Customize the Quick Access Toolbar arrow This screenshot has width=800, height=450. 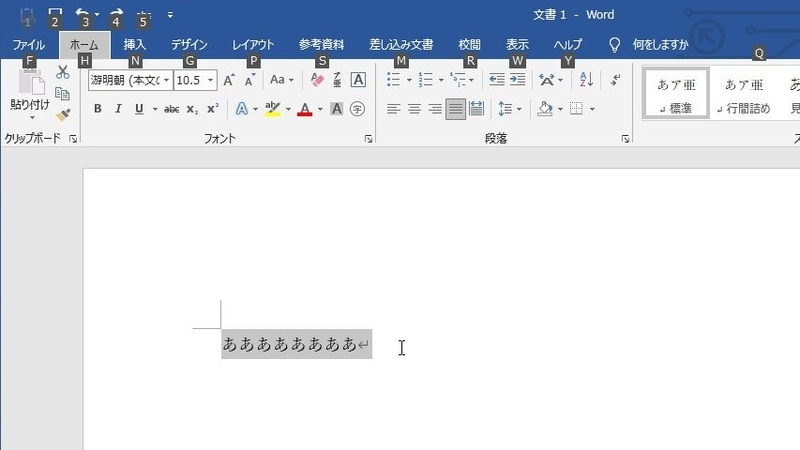(x=170, y=15)
